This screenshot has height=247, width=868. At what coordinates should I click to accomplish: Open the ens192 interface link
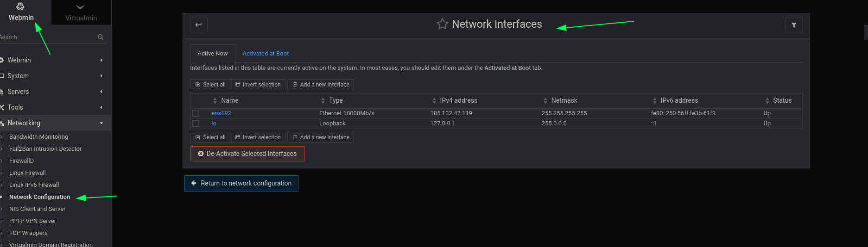(x=221, y=113)
